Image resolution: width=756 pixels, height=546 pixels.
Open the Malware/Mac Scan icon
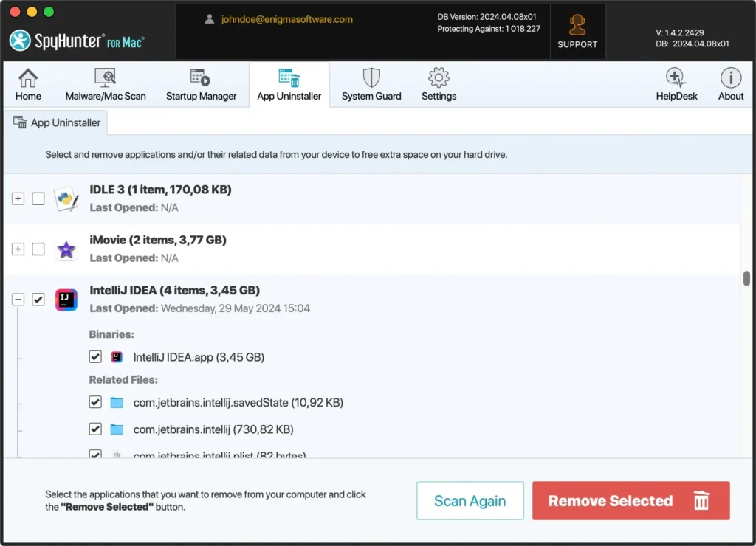pyautogui.click(x=105, y=77)
